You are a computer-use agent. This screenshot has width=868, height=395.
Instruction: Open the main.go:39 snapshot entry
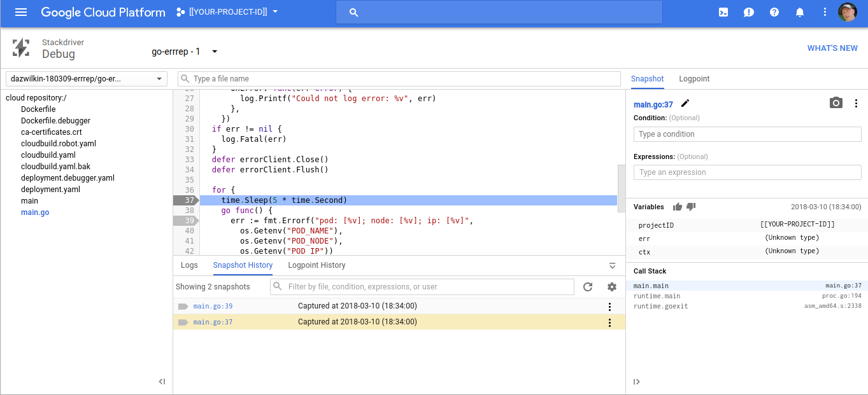click(x=213, y=306)
